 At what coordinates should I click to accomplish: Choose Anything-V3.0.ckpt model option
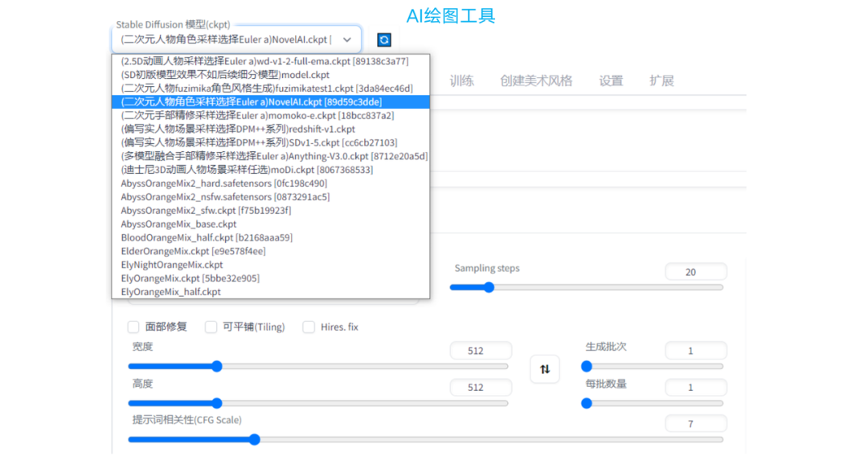click(271, 156)
